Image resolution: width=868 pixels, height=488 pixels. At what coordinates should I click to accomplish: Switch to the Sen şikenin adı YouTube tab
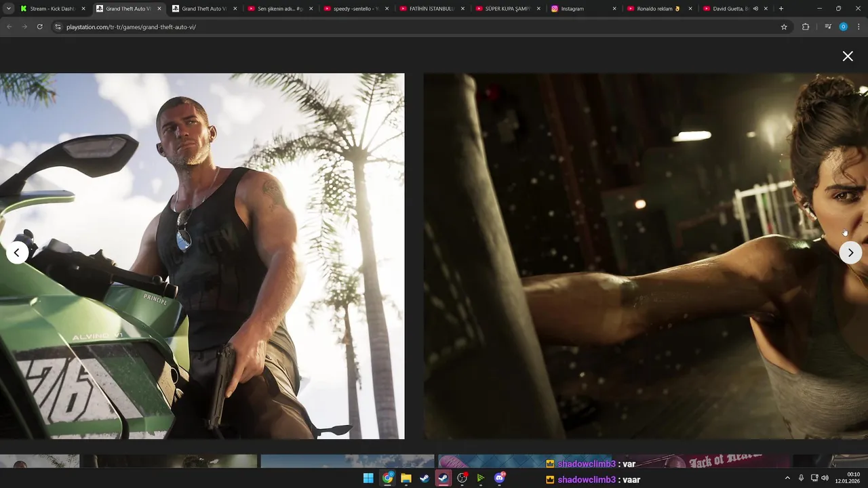(x=280, y=9)
